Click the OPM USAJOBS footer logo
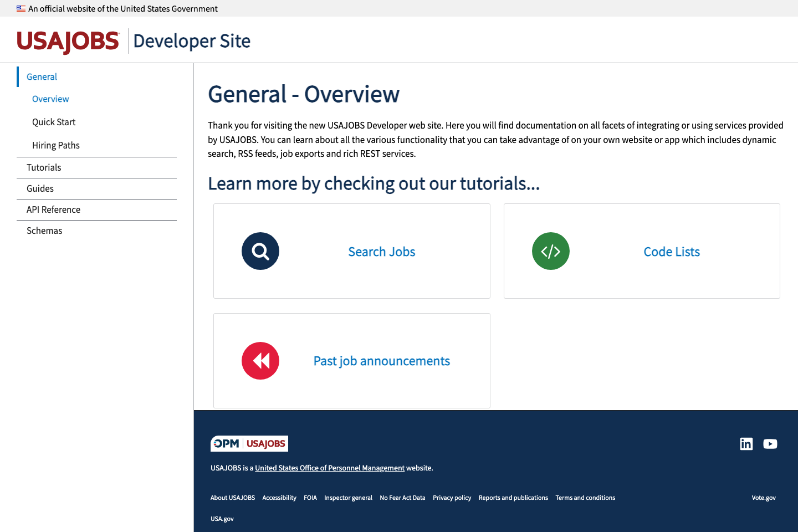The image size is (798, 532). (x=249, y=443)
